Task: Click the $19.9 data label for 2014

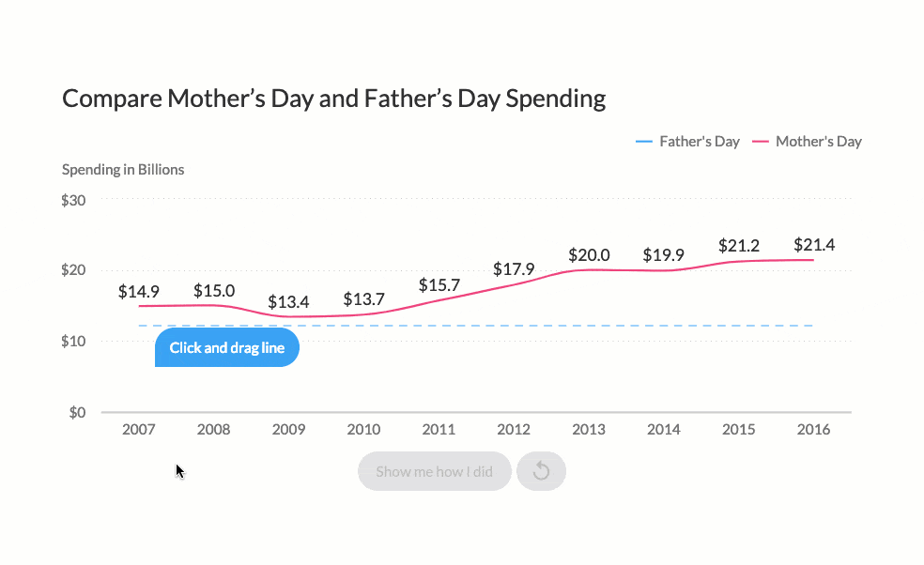Action: point(664,254)
